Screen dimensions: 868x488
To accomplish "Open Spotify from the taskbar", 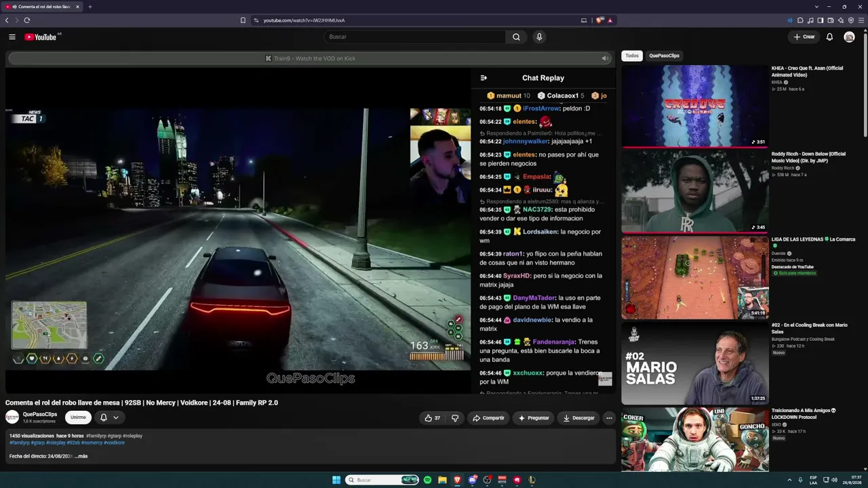I will 427,480.
